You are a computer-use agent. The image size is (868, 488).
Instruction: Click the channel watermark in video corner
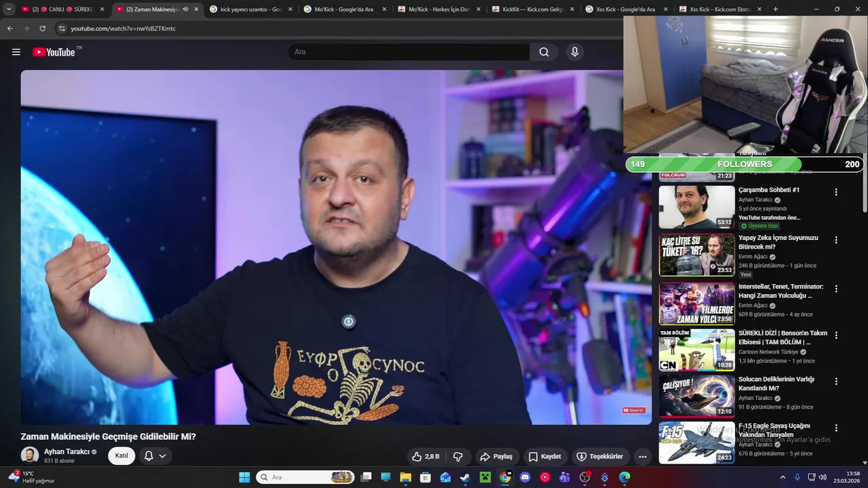(x=634, y=410)
